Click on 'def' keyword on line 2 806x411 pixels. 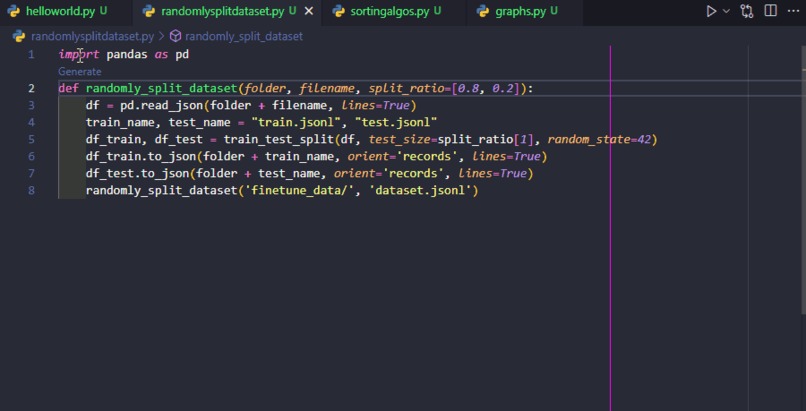[68, 88]
